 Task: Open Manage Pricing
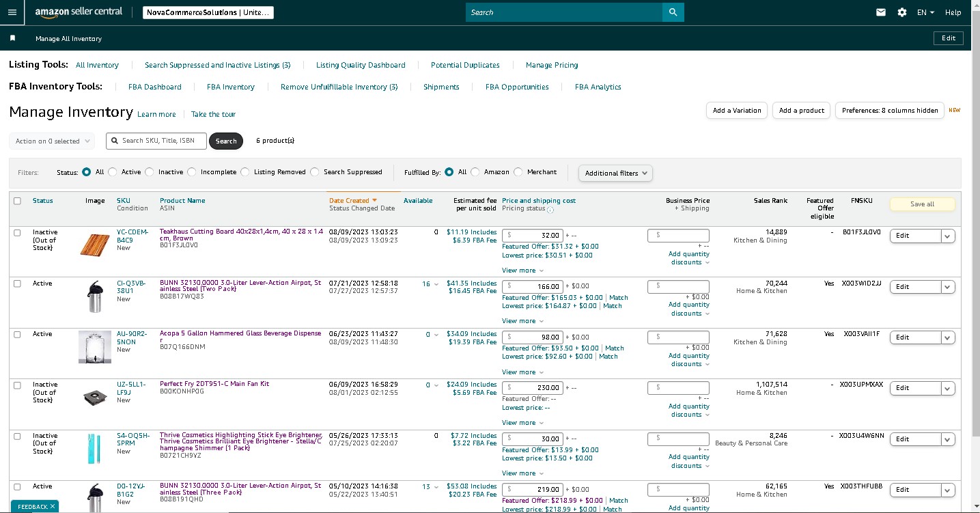(x=552, y=65)
